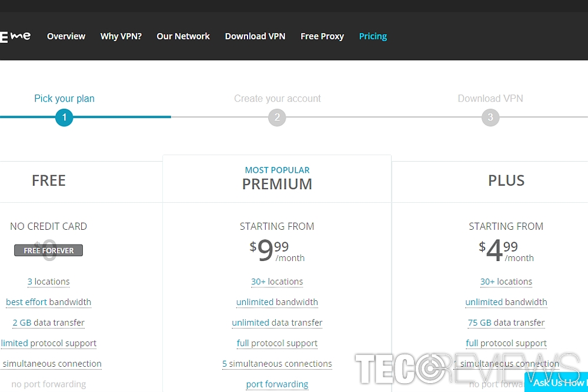Image resolution: width=588 pixels, height=392 pixels.
Task: Select the PREMIUM plan heading
Action: (x=277, y=184)
